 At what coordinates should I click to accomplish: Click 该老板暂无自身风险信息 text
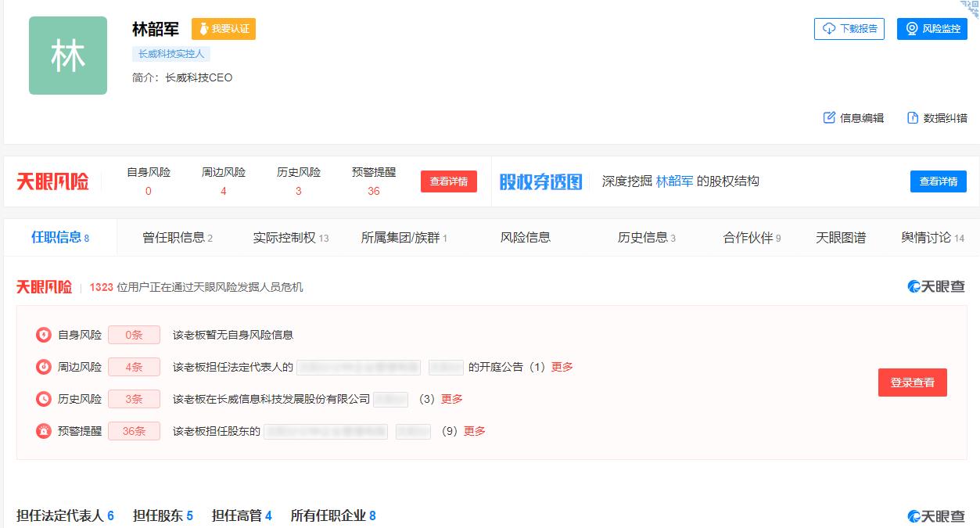pyautogui.click(x=233, y=335)
